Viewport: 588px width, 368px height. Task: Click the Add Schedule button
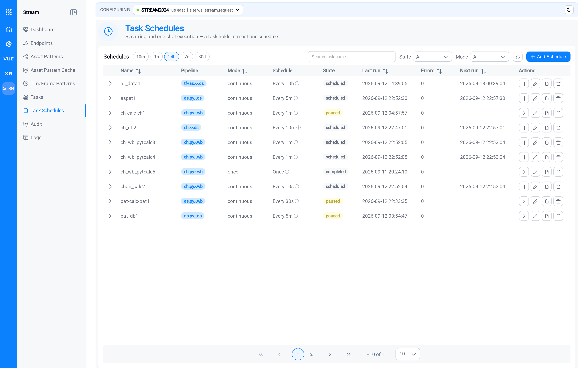click(x=548, y=57)
